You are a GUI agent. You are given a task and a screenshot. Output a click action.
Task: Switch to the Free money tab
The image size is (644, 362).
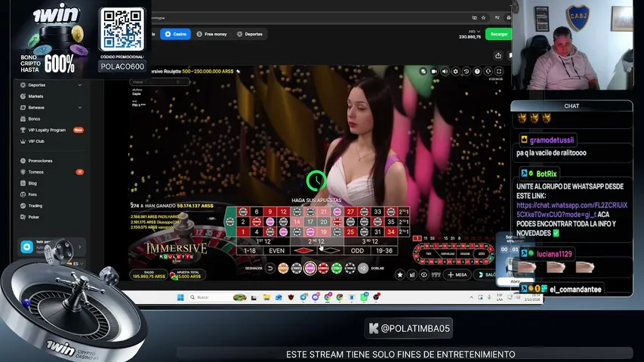[x=212, y=34]
